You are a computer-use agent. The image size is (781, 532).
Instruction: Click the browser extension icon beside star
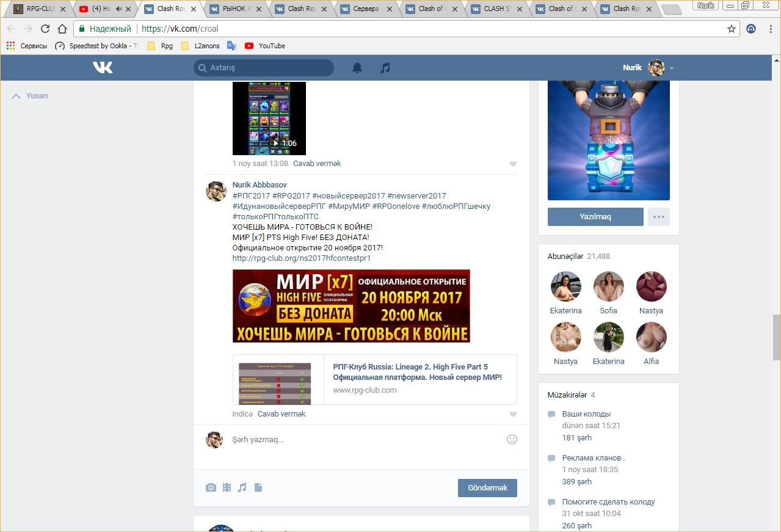[752, 29]
